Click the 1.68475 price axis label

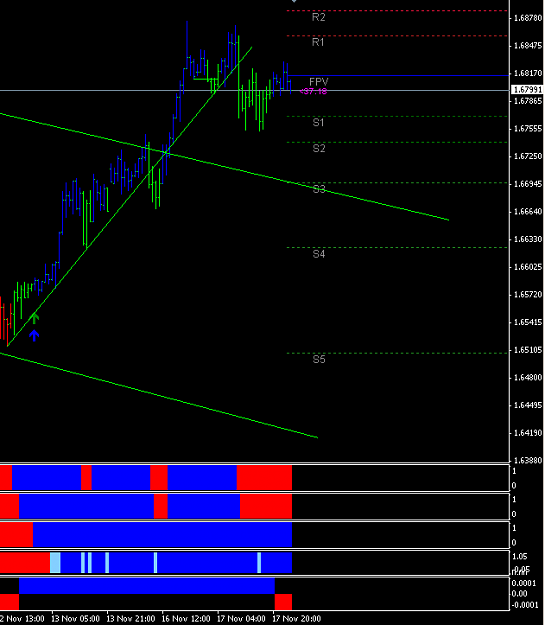click(x=528, y=45)
